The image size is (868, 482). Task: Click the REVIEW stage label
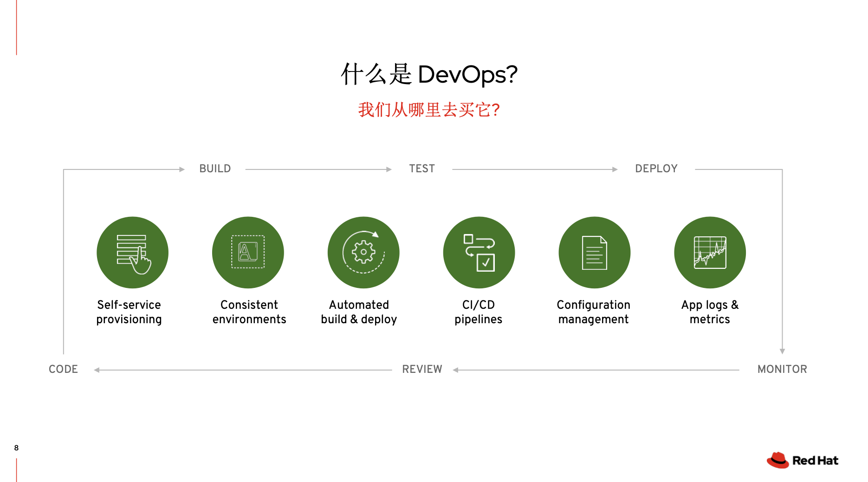coord(422,369)
